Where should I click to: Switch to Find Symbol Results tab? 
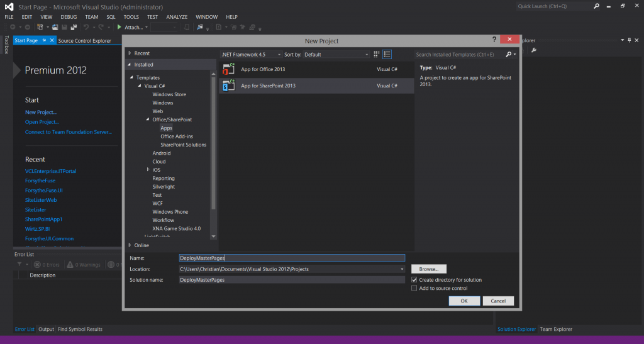(80, 329)
